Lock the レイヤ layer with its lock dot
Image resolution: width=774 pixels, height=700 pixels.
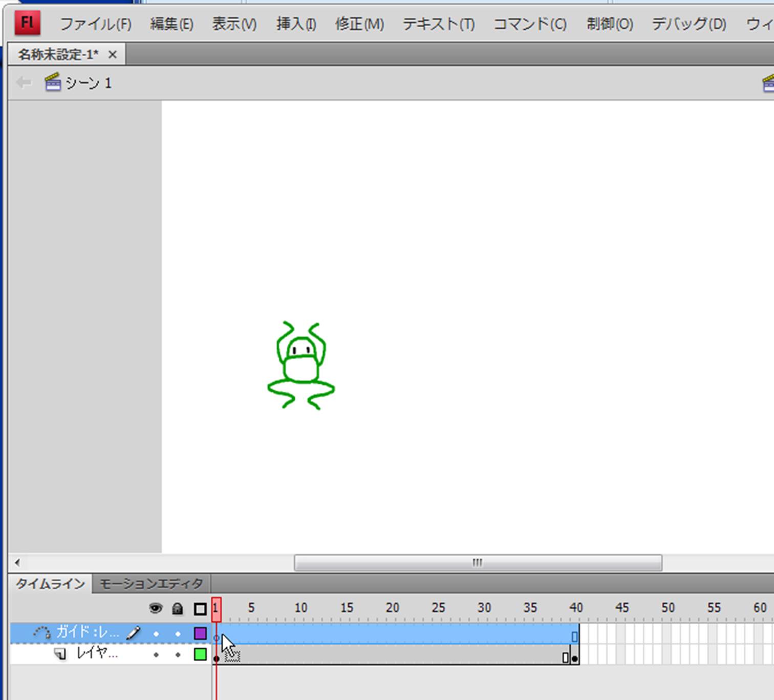point(178,654)
